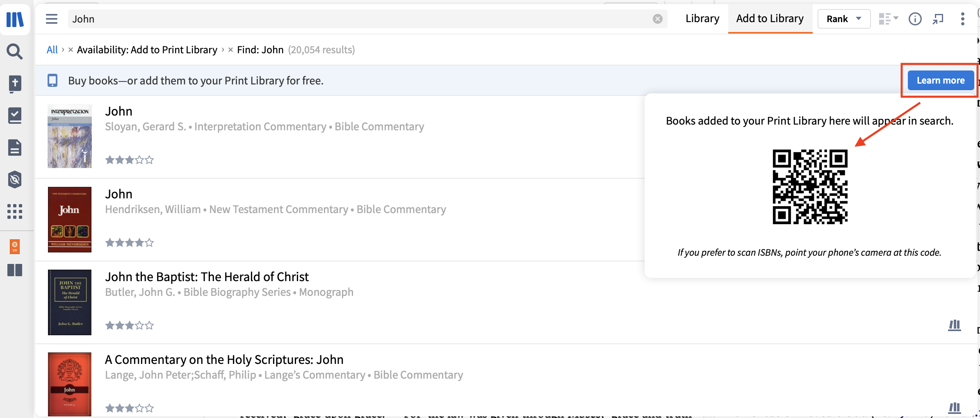The image size is (980, 418).
Task: Open the search magnifier in sidebar
Action: tap(15, 52)
